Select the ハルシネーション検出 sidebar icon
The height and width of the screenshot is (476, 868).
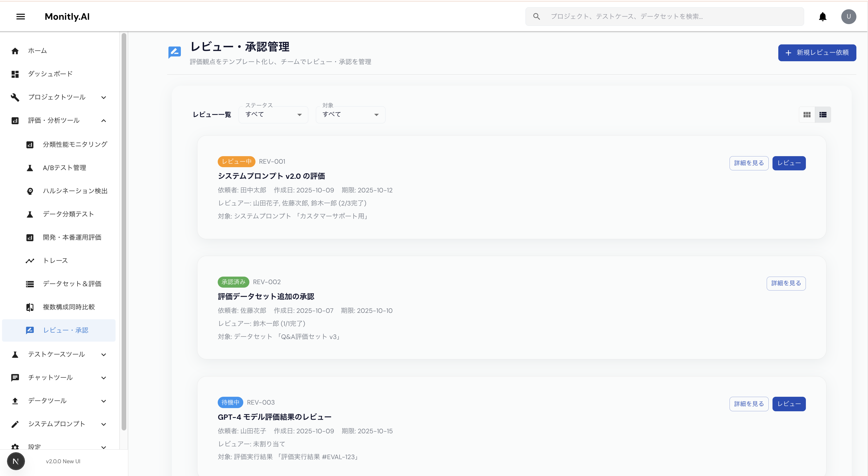click(30, 191)
